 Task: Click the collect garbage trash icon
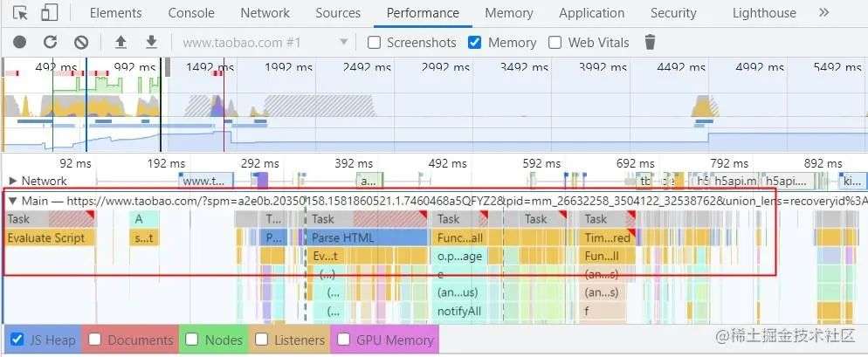pos(650,42)
